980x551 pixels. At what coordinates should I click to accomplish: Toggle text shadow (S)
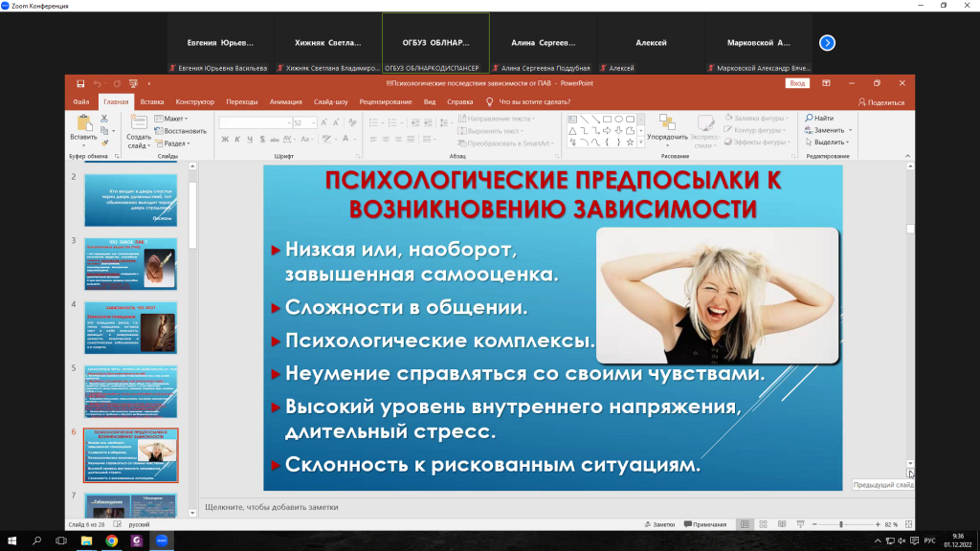point(262,140)
